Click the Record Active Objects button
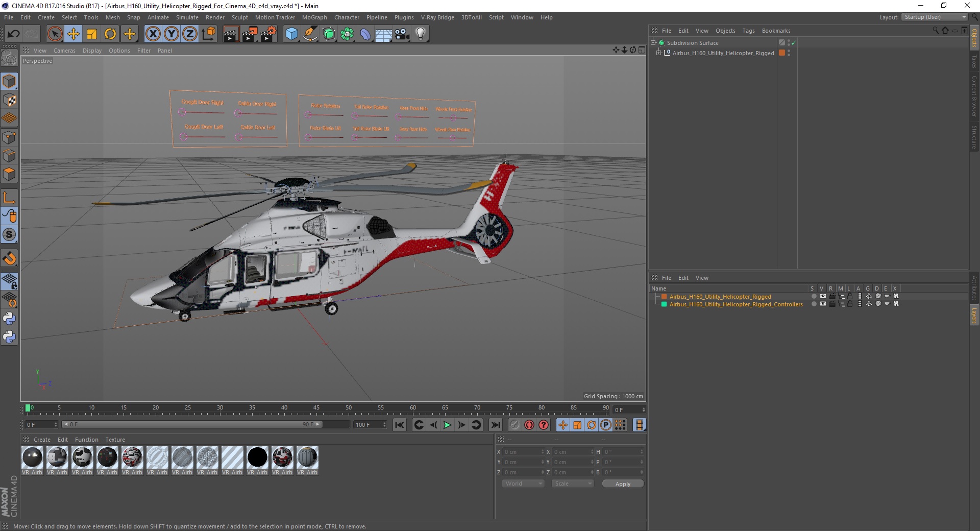The height and width of the screenshot is (531, 980). click(514, 425)
